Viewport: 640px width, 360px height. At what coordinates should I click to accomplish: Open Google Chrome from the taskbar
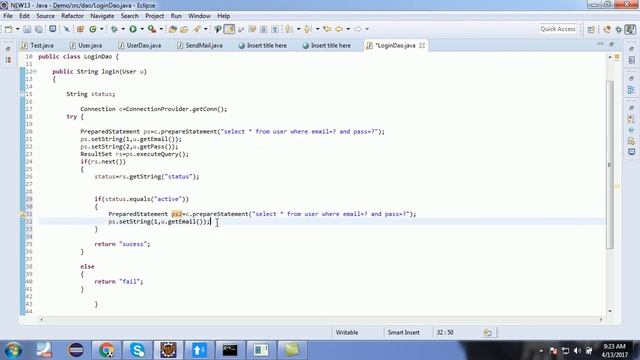click(x=107, y=350)
